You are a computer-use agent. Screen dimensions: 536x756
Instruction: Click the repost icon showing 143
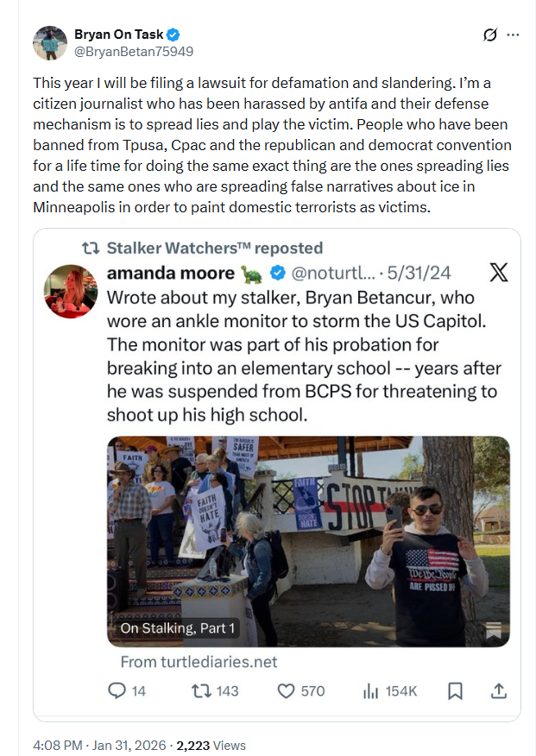click(200, 690)
